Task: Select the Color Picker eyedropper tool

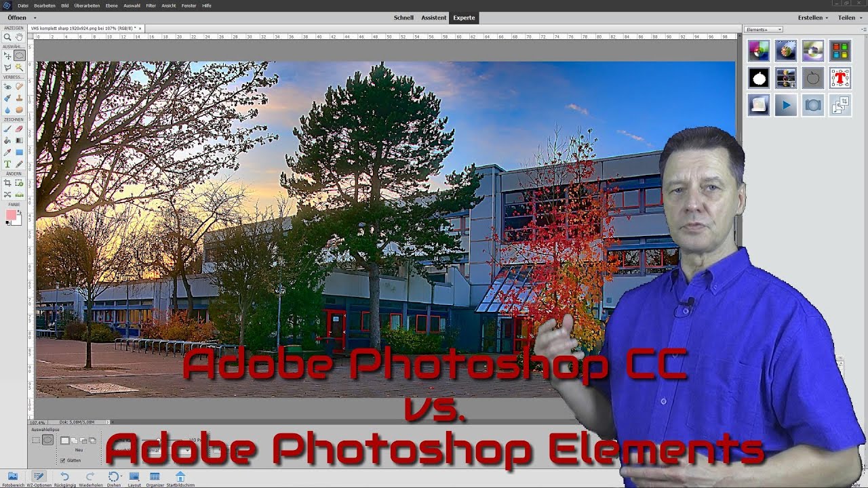Action: coord(7,152)
